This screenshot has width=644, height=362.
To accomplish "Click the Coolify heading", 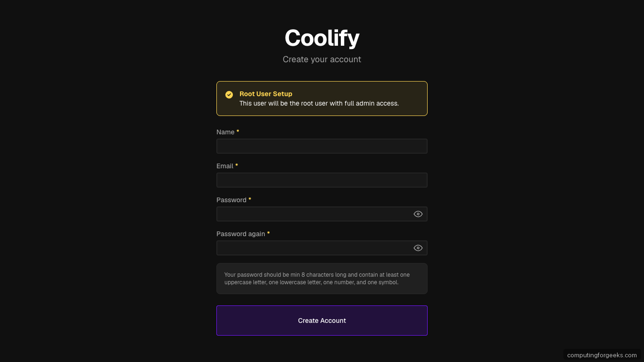I will click(322, 38).
